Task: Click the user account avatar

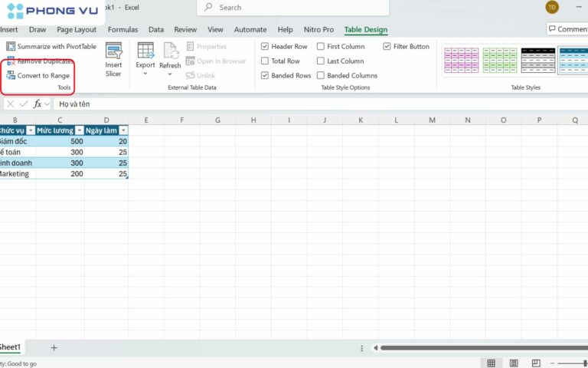Action: tap(552, 7)
